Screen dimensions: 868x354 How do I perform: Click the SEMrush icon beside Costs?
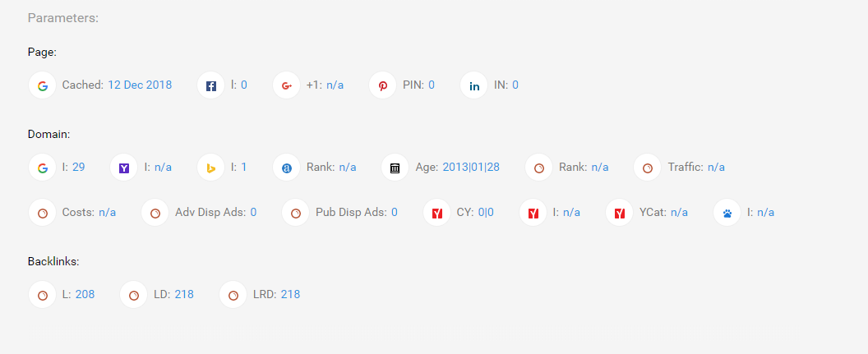click(42, 213)
